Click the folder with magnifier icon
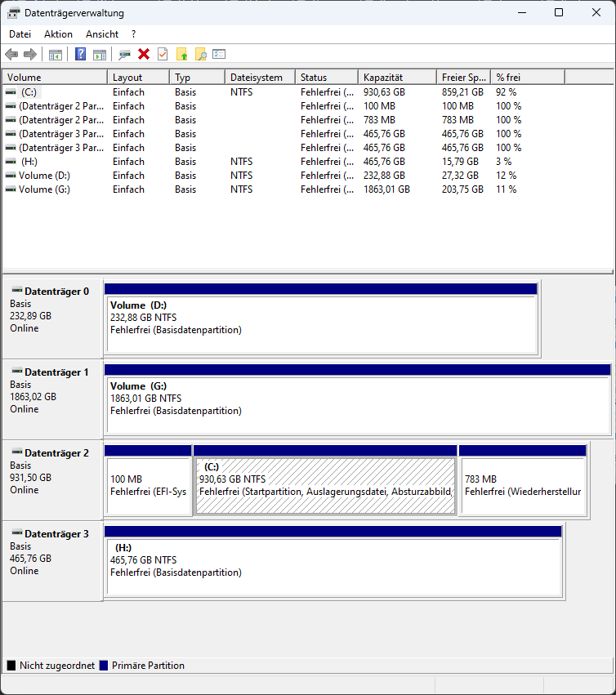This screenshot has height=695, width=616. [201, 54]
